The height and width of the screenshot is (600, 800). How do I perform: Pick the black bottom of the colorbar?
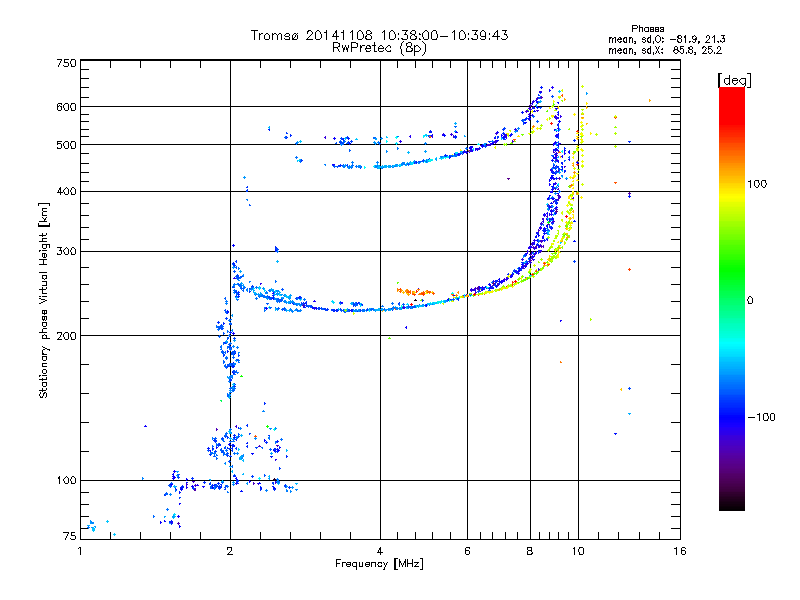(x=732, y=504)
